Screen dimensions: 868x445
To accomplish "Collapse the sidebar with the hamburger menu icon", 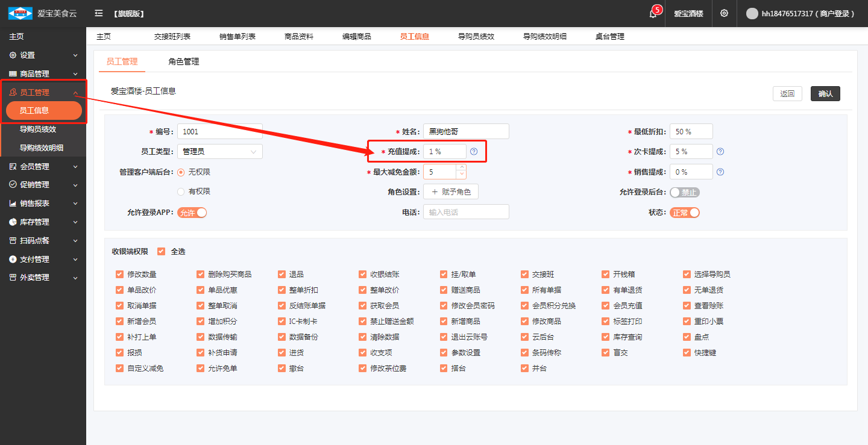I will click(99, 13).
